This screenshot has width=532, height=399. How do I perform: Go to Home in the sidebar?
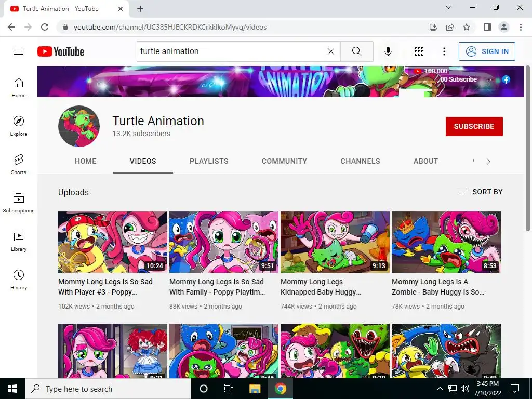pos(19,87)
